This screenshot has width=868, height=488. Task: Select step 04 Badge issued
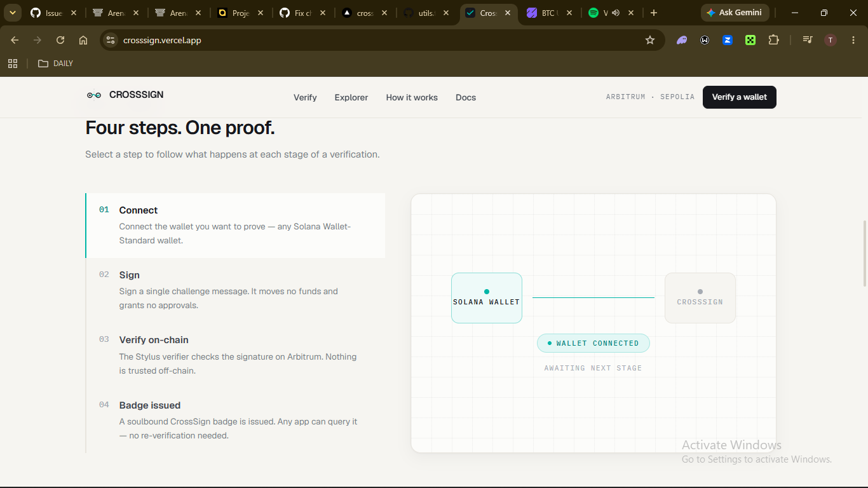[235, 421]
